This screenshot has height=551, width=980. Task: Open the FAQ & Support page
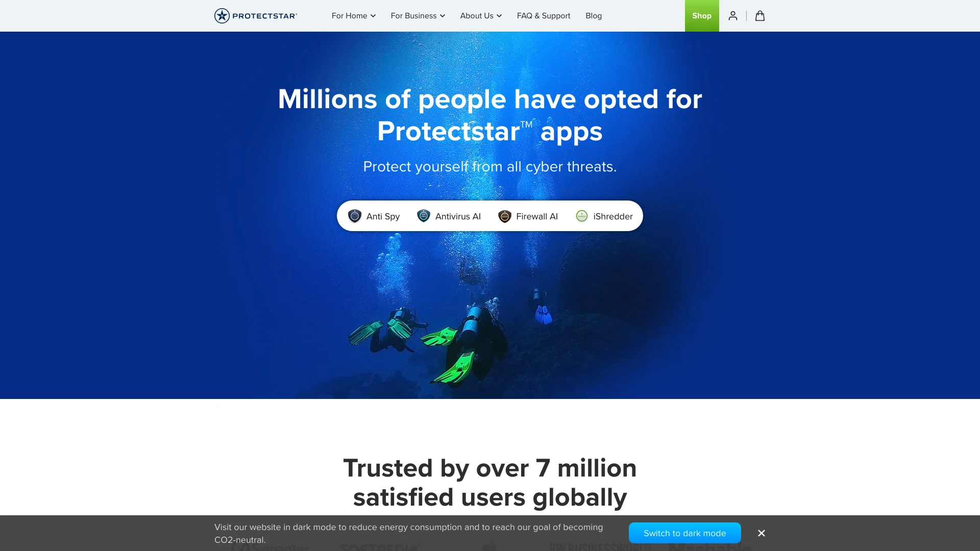543,15
